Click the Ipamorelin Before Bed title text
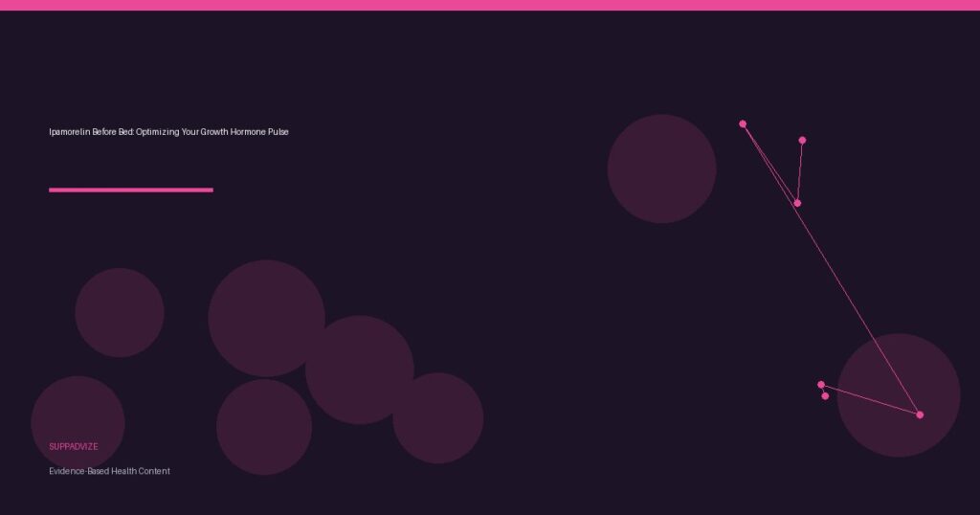This screenshot has height=515, width=980. pyautogui.click(x=168, y=132)
